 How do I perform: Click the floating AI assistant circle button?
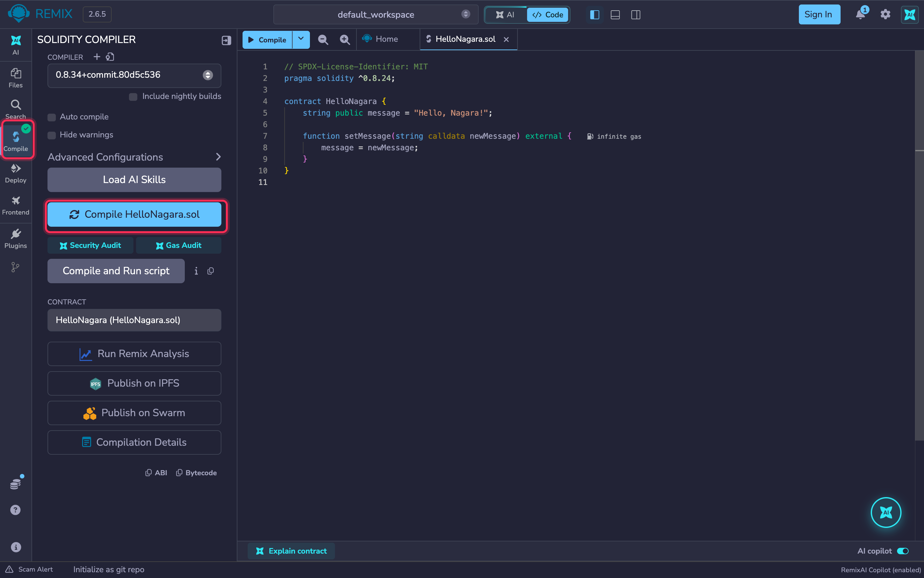coord(886,512)
